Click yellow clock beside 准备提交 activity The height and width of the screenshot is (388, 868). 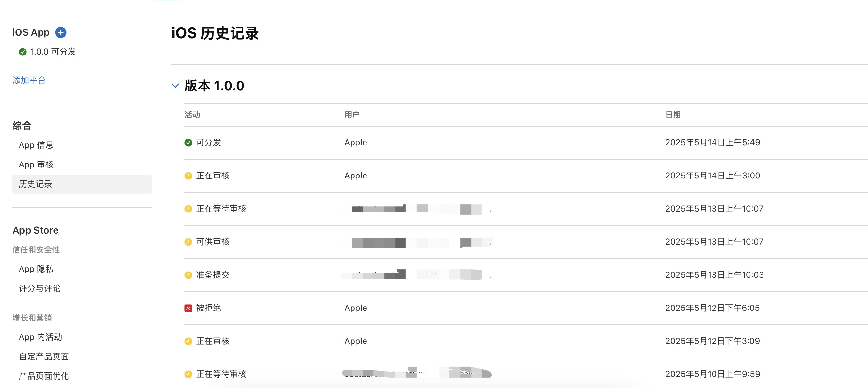click(188, 275)
